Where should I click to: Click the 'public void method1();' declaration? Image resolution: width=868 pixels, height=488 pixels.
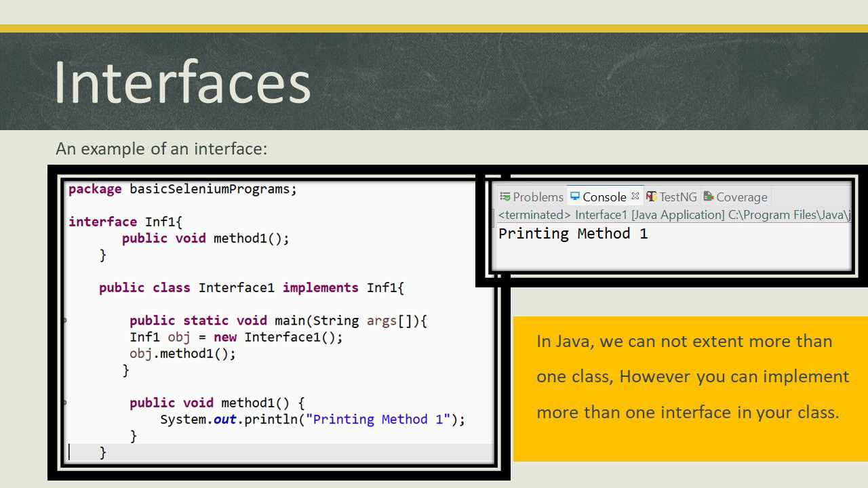pos(205,239)
